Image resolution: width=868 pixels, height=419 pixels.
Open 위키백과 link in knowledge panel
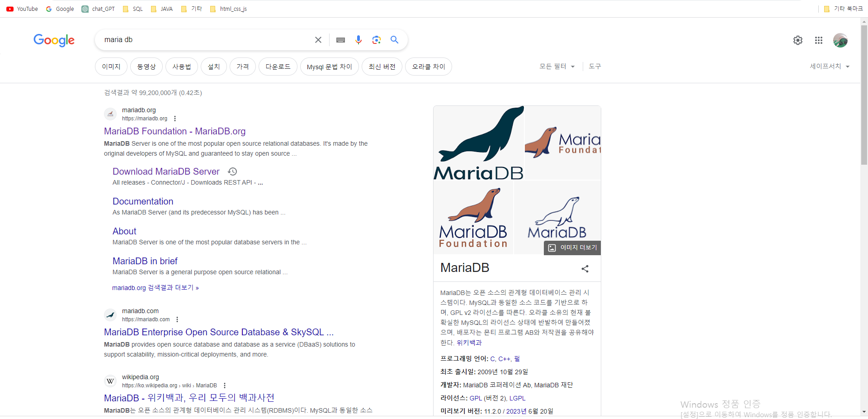pos(469,343)
